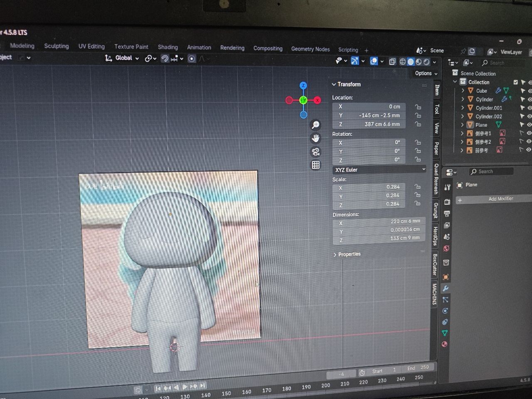
Task: Open the Material properties tab icon
Action: (x=445, y=344)
